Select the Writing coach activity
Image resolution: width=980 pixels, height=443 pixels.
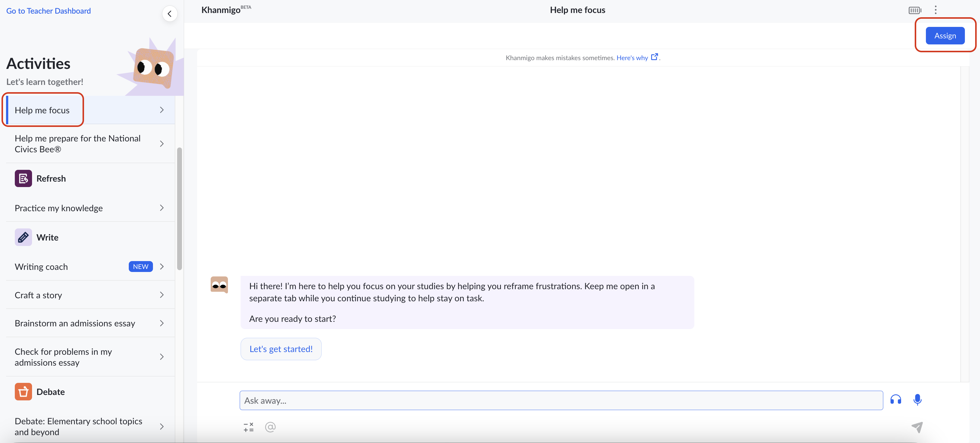[91, 267]
